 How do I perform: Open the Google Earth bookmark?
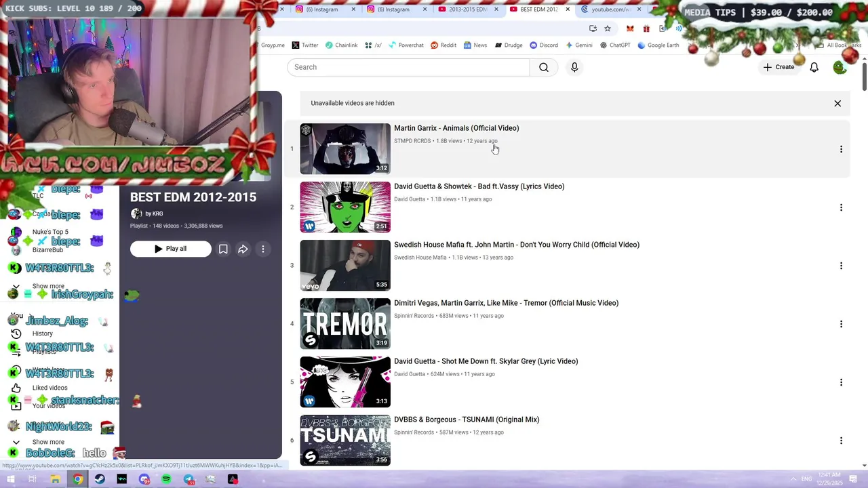[x=658, y=45]
